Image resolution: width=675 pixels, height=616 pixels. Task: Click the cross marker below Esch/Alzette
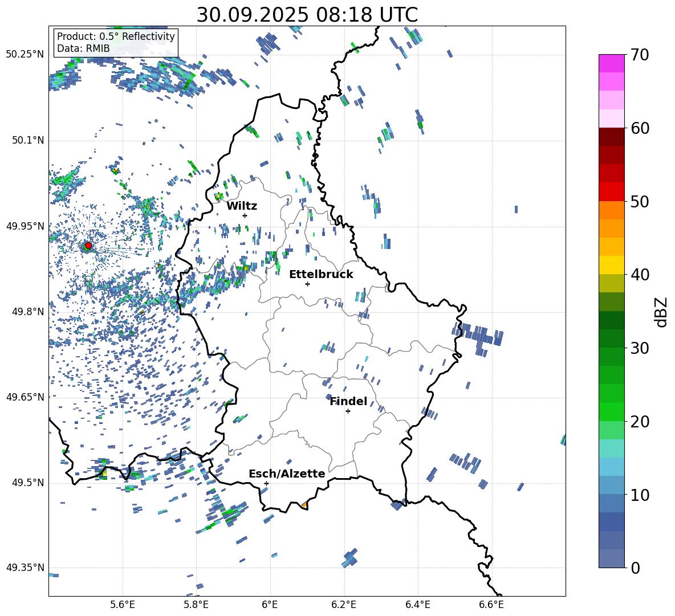266,483
